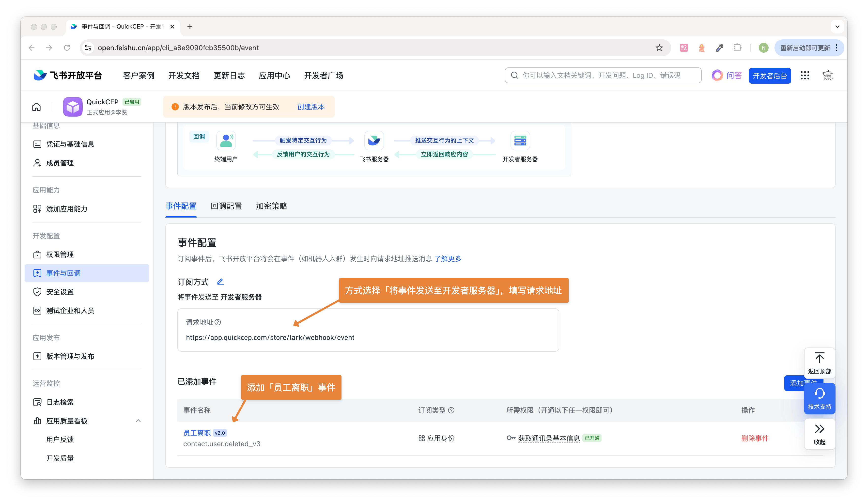Click the home icon beside QuickCEP
Screen dimensions: 868x504
pyautogui.click(x=36, y=107)
